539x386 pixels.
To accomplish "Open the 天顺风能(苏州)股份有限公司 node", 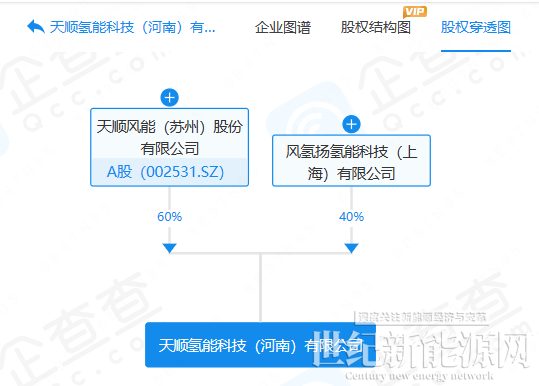I will [169, 147].
